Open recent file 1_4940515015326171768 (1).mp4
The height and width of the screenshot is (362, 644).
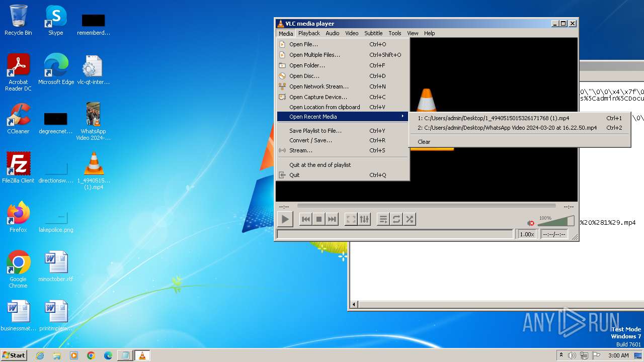click(520, 118)
